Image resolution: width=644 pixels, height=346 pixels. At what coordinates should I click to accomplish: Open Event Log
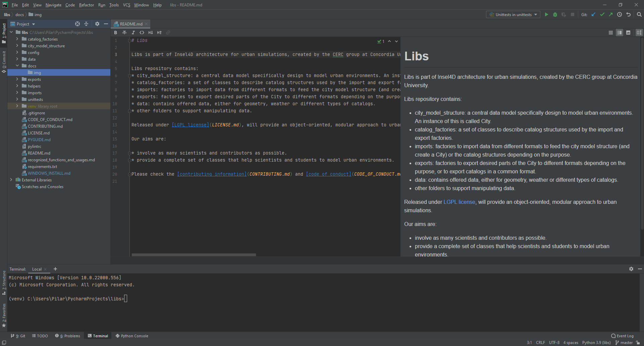623,336
